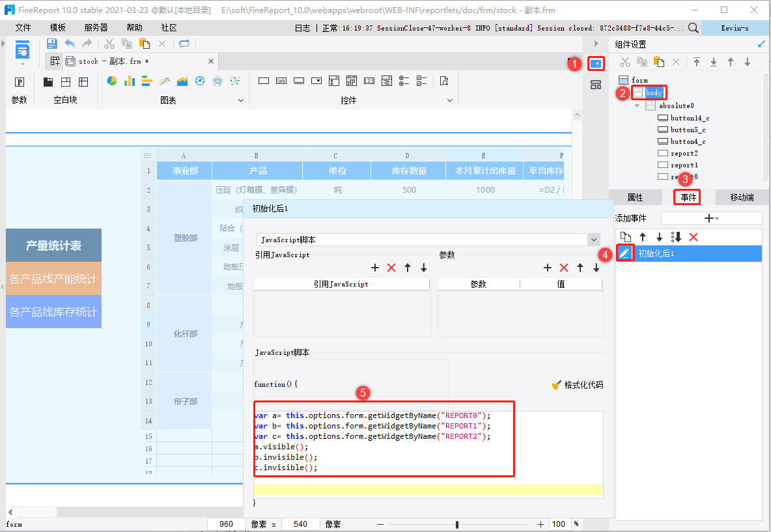
Task: Add a 引用JavaScript entry with plus icon
Action: coord(375,268)
